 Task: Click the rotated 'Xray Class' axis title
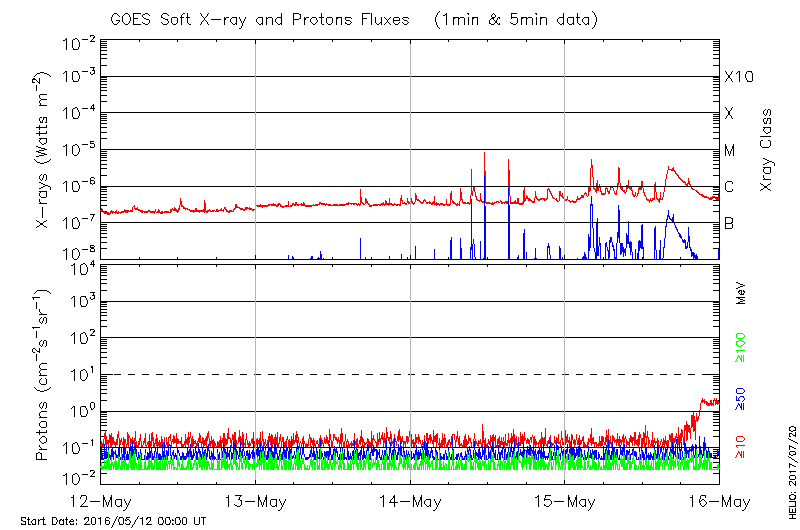tap(767, 150)
